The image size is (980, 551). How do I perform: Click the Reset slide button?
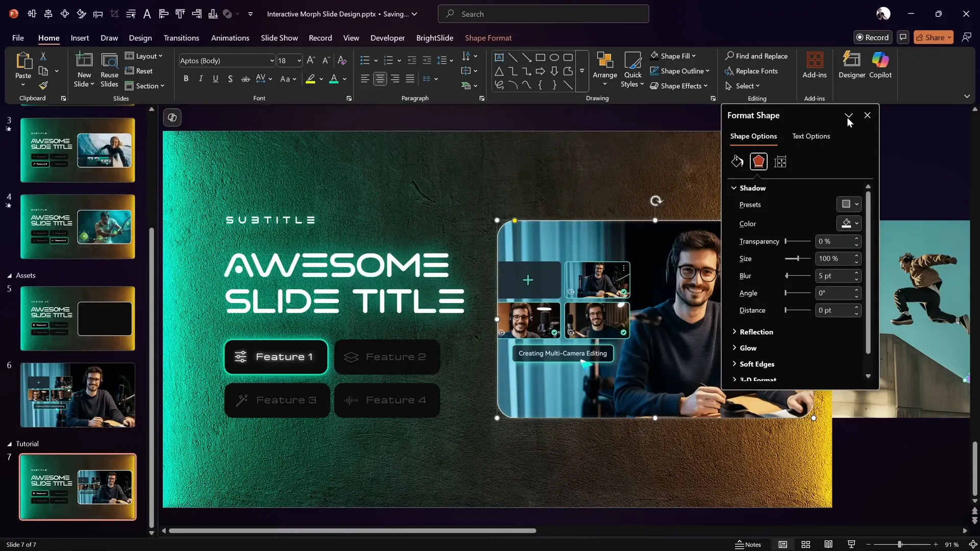click(x=139, y=71)
